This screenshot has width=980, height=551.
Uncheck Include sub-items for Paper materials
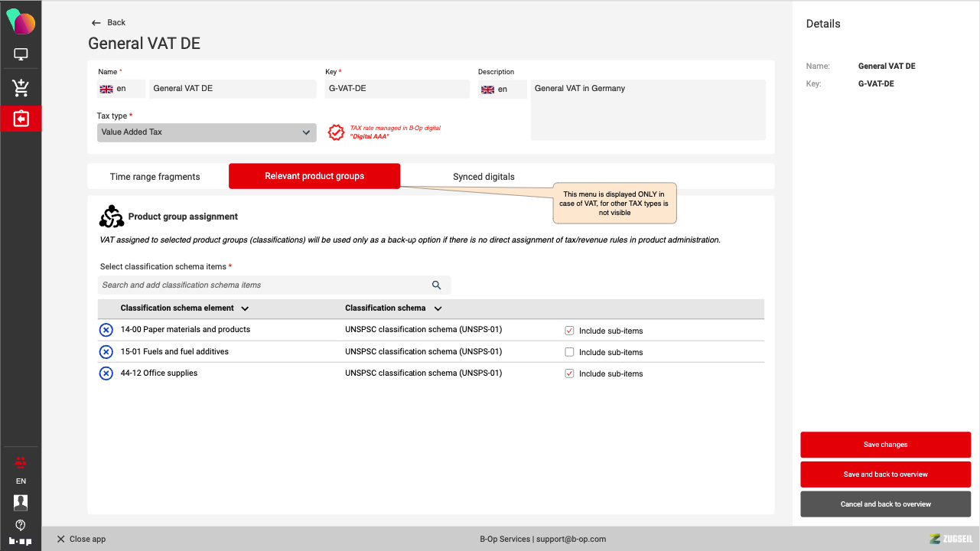point(569,331)
